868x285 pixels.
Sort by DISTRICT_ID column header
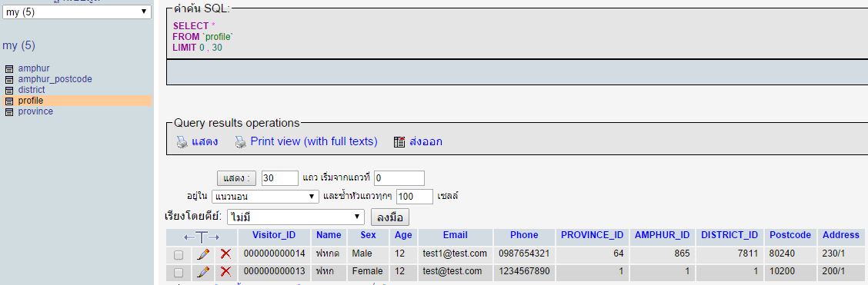click(729, 235)
